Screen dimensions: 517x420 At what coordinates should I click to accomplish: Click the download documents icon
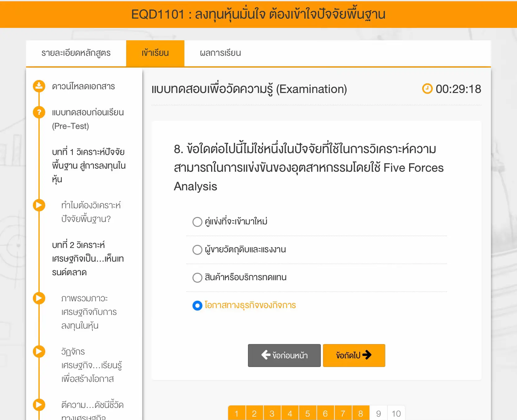pyautogui.click(x=39, y=86)
